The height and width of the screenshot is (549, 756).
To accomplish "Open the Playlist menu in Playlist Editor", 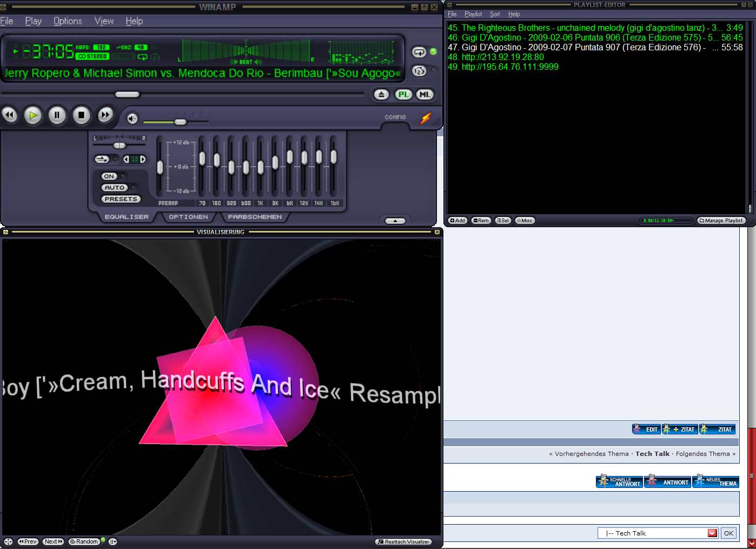I will tap(473, 14).
